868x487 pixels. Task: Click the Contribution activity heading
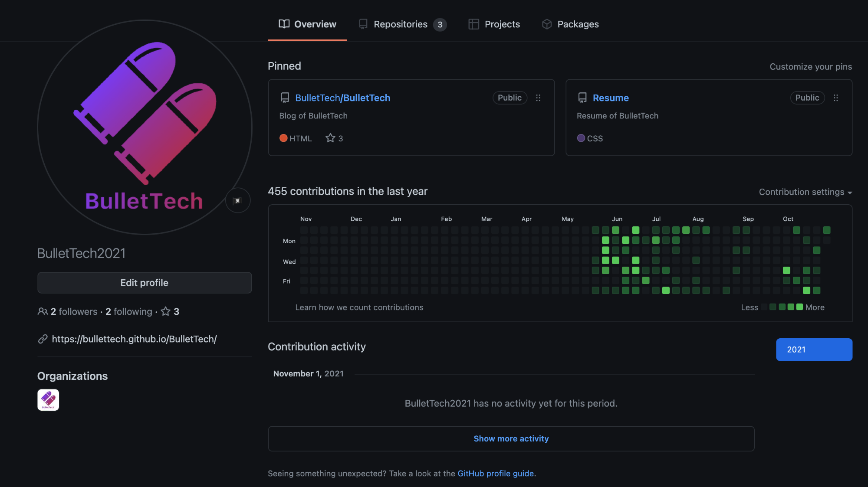click(x=317, y=347)
